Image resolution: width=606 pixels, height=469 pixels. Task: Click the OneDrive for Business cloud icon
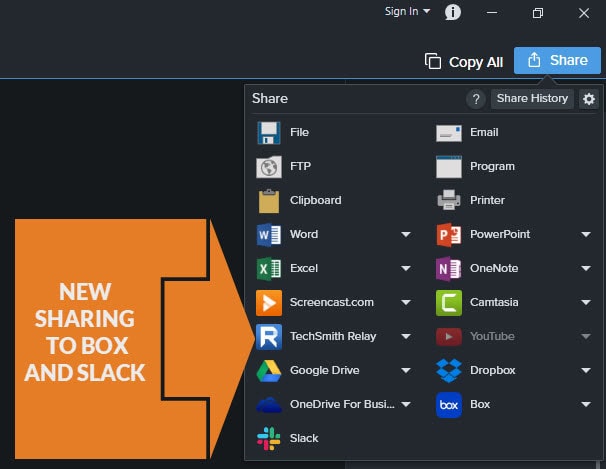pyautogui.click(x=269, y=405)
